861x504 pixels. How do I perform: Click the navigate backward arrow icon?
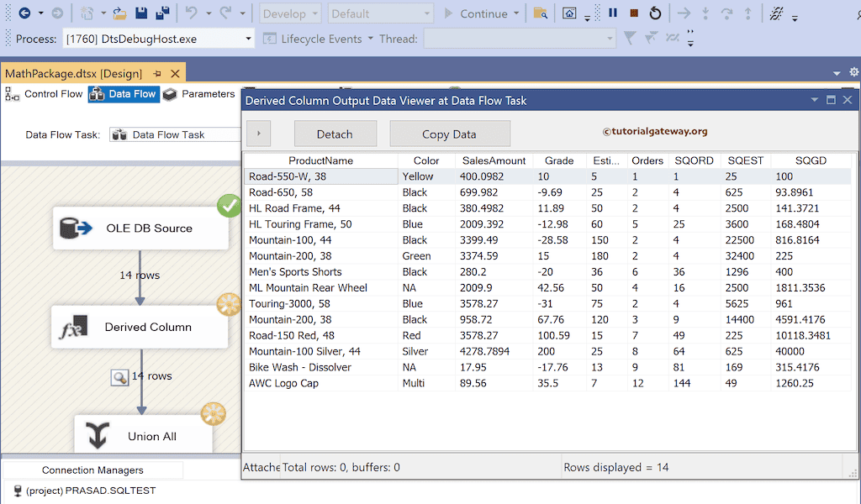[25, 13]
